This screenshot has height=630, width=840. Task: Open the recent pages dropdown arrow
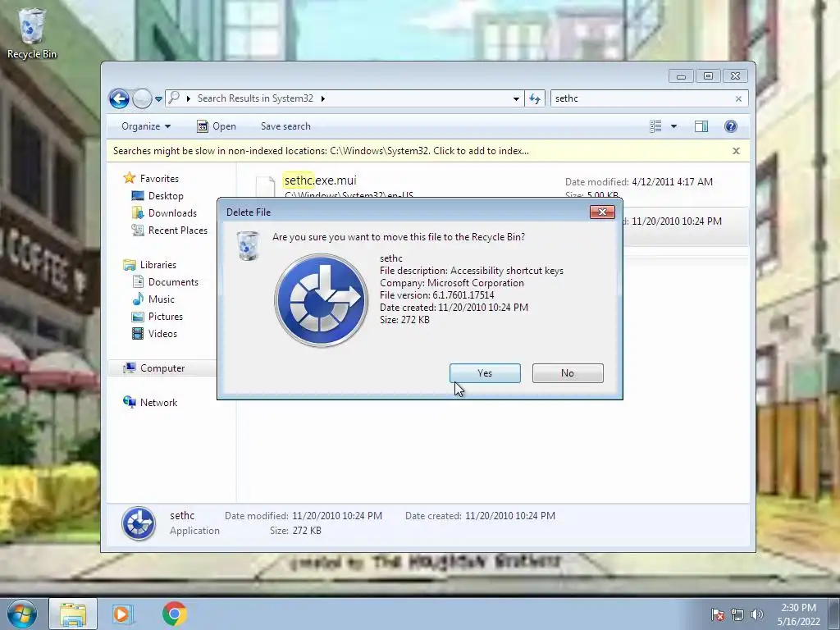pos(158,98)
